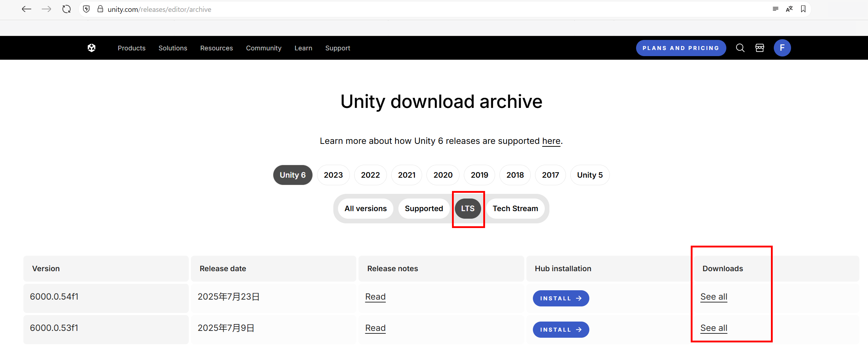Open See all downloads for 6000.0.53f1
Screen dimensions: 868x346
click(x=714, y=328)
